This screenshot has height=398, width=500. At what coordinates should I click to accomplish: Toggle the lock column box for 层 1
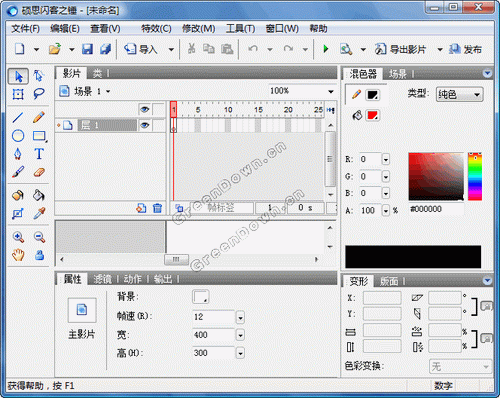click(158, 125)
